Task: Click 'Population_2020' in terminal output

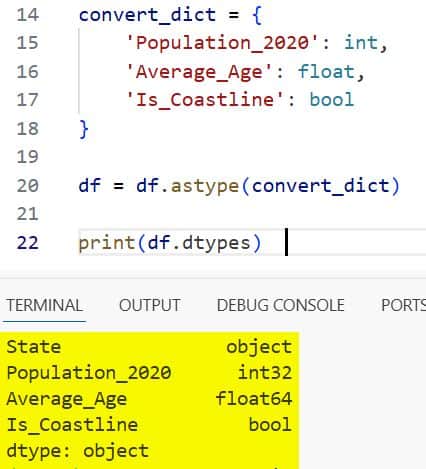Action: 89,373
